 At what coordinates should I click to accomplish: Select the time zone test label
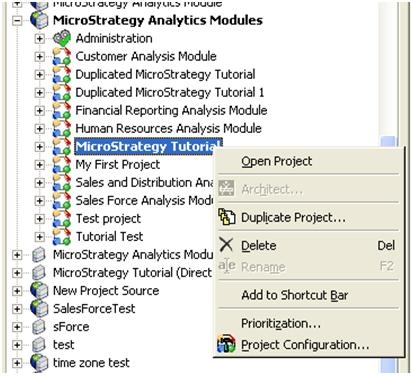pyautogui.click(x=91, y=362)
